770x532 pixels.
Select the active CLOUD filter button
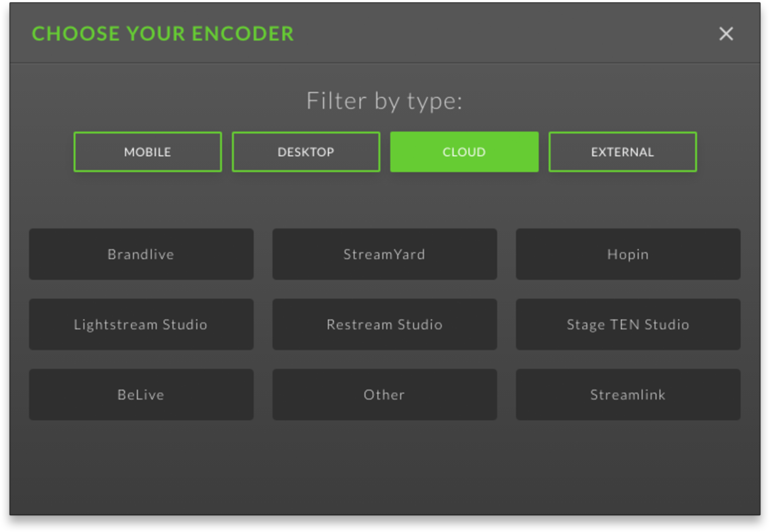pyautogui.click(x=464, y=152)
